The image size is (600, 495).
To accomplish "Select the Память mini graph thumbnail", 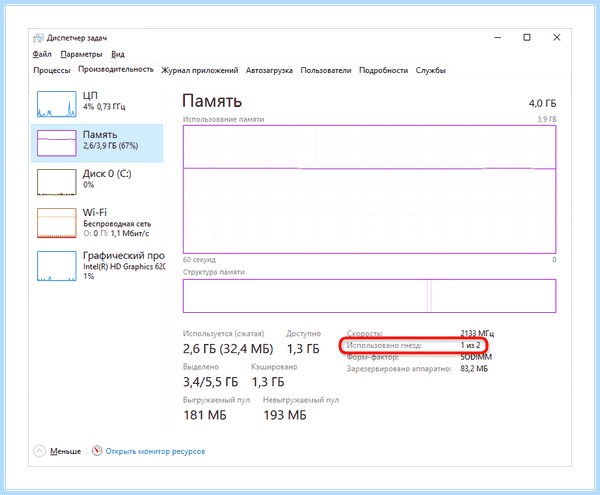I will (57, 143).
